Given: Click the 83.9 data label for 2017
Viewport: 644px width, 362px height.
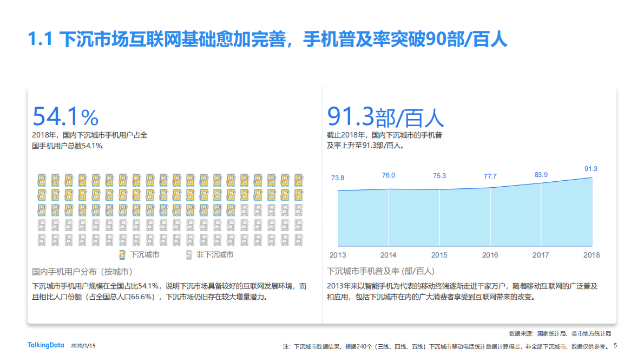Looking at the screenshot, I should coord(541,175).
